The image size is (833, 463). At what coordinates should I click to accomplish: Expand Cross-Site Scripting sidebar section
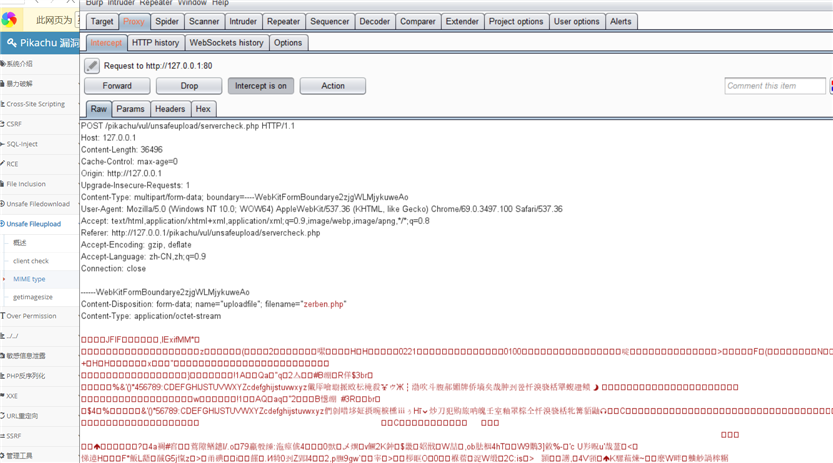(x=39, y=104)
